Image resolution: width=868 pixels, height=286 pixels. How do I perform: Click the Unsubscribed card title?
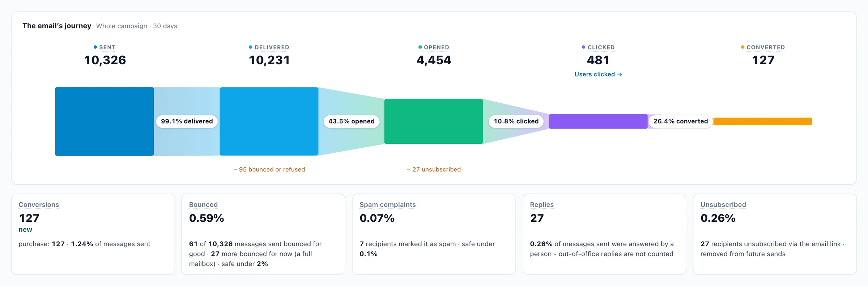point(723,205)
